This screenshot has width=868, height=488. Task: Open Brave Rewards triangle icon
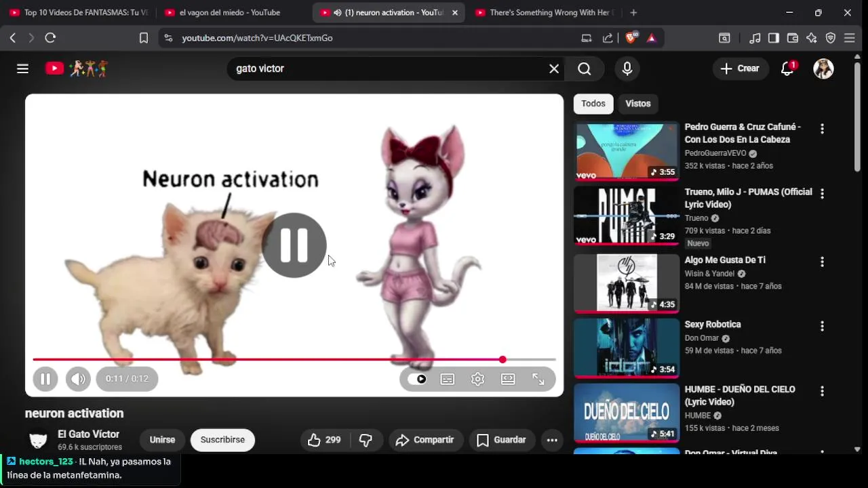click(x=652, y=38)
